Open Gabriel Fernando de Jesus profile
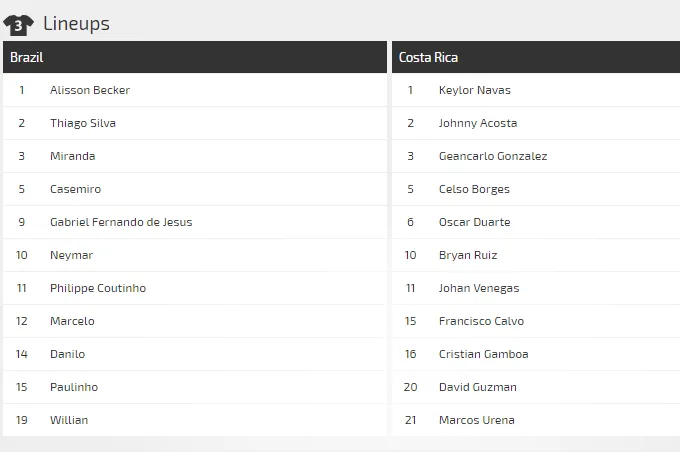The width and height of the screenshot is (680, 452). point(121,222)
